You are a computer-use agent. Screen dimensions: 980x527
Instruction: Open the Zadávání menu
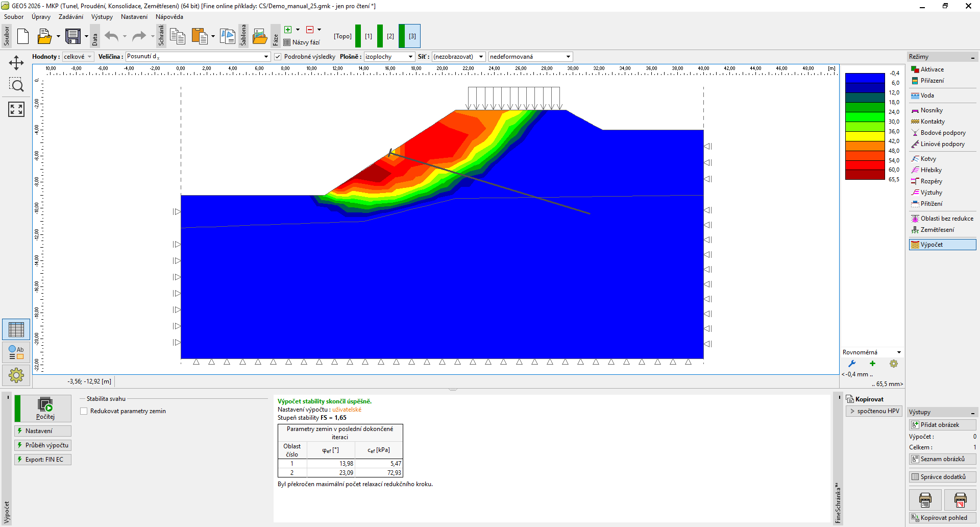pyautogui.click(x=70, y=17)
